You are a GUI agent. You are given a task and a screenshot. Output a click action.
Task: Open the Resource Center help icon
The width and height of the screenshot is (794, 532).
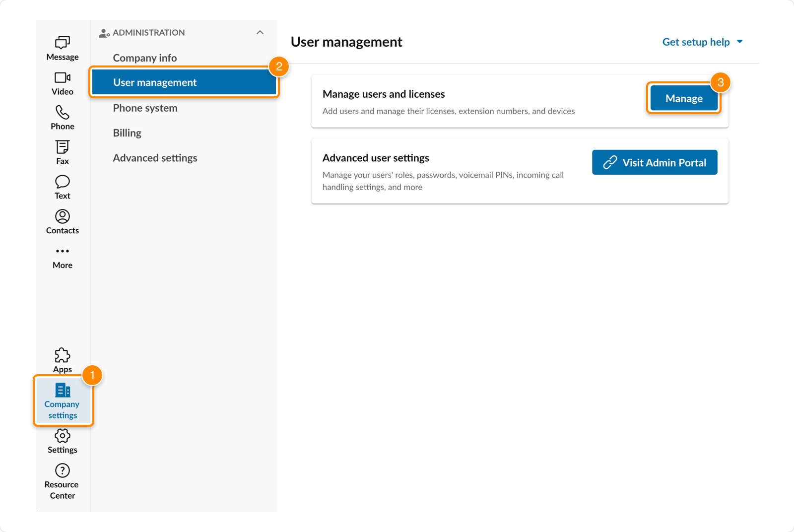tap(63, 470)
